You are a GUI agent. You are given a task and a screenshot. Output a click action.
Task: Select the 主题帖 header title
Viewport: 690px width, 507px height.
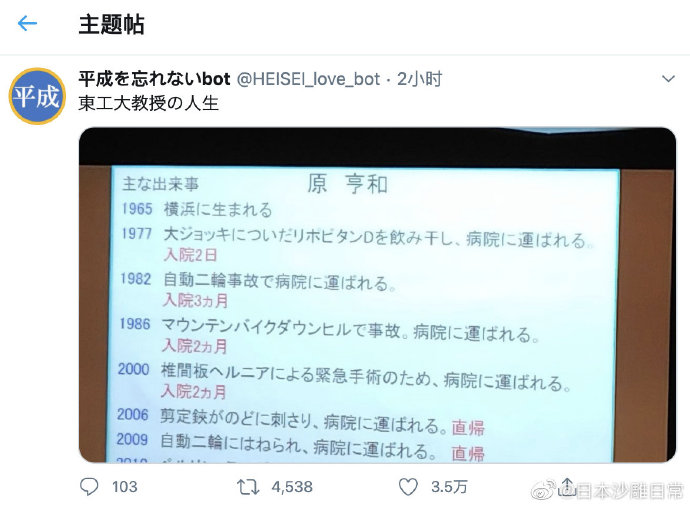[111, 24]
